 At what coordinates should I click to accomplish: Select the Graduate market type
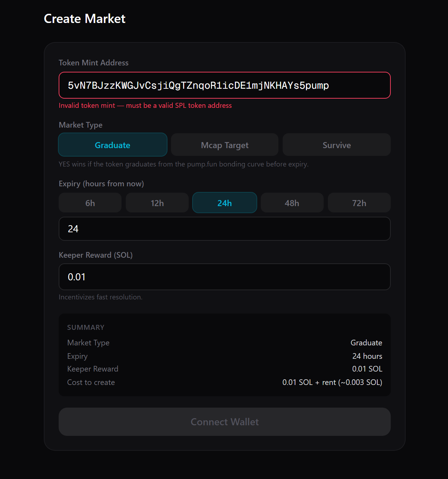pyautogui.click(x=112, y=145)
